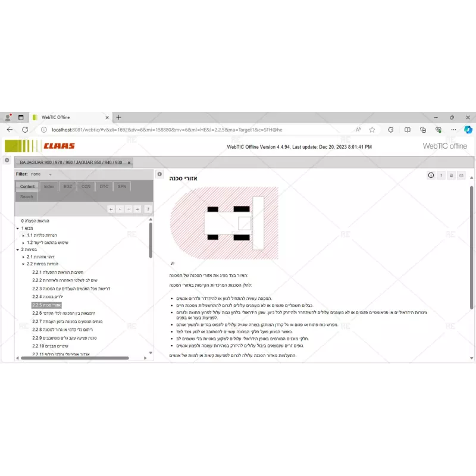Open browser extensions icon

422,129
